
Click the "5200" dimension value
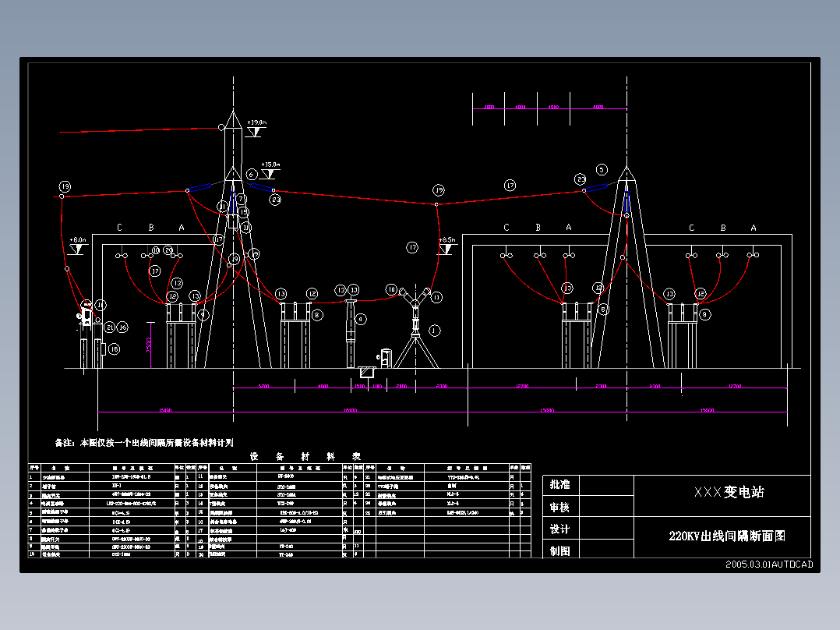tap(263, 386)
